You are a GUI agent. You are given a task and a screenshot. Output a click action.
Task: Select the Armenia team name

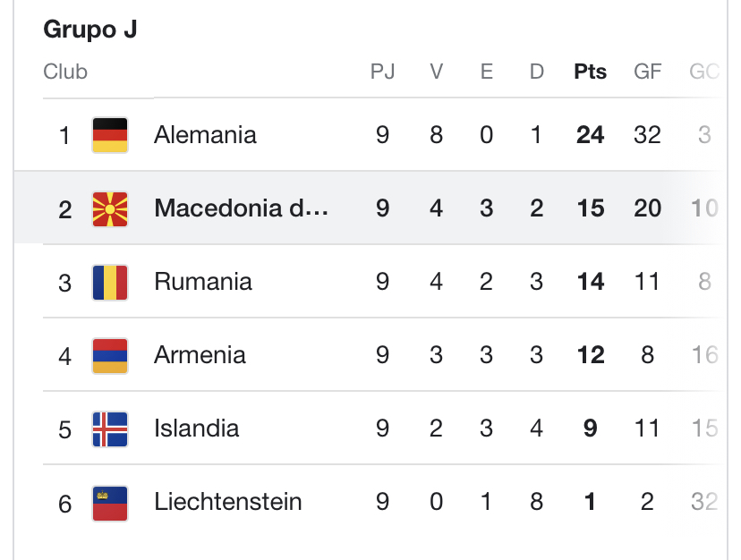coord(200,355)
